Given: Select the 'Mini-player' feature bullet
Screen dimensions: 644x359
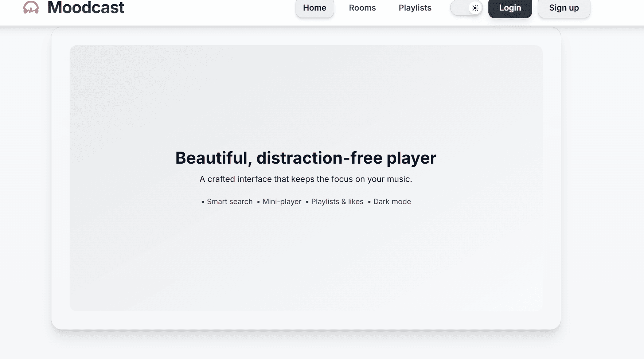Looking at the screenshot, I should [x=281, y=202].
